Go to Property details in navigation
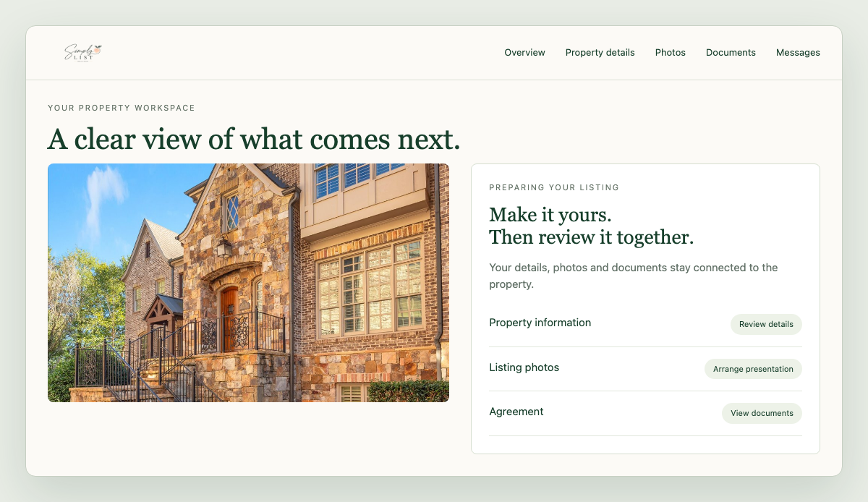Image resolution: width=868 pixels, height=502 pixels. tap(600, 53)
